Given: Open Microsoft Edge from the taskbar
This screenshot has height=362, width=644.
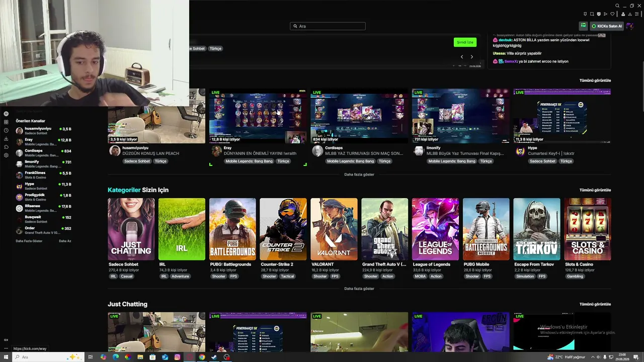Looking at the screenshot, I should 116,357.
